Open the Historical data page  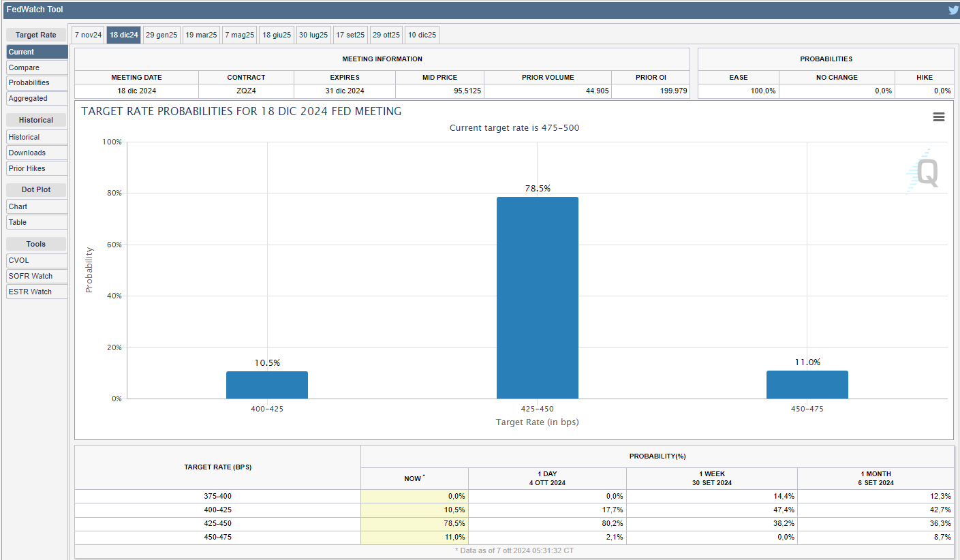(37, 137)
